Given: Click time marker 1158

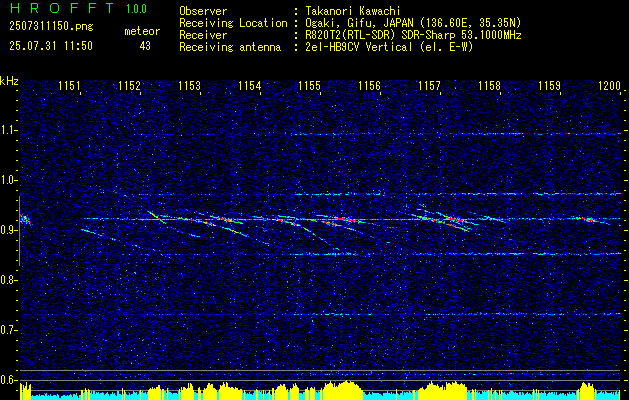Looking at the screenshot, I should [490, 86].
